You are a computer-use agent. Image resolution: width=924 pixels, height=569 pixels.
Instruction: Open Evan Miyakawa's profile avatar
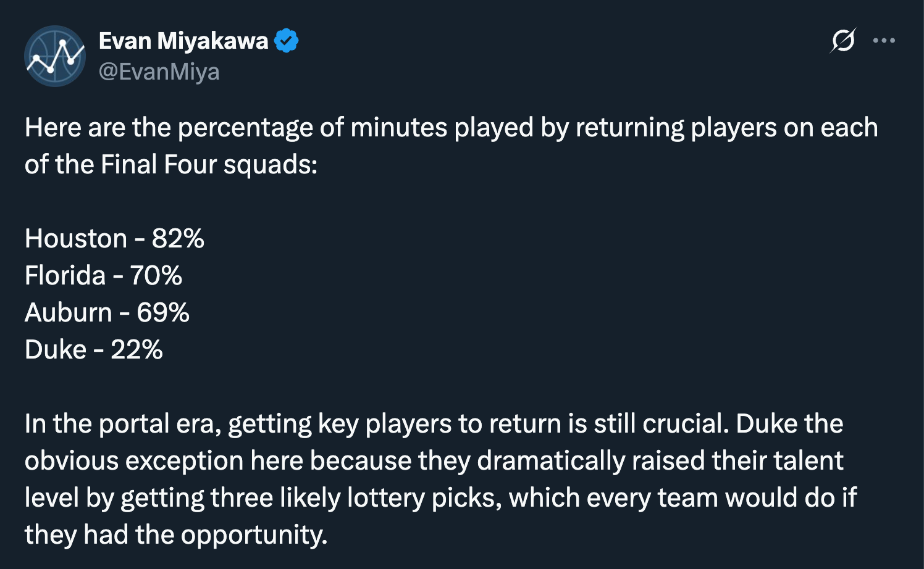(x=55, y=56)
